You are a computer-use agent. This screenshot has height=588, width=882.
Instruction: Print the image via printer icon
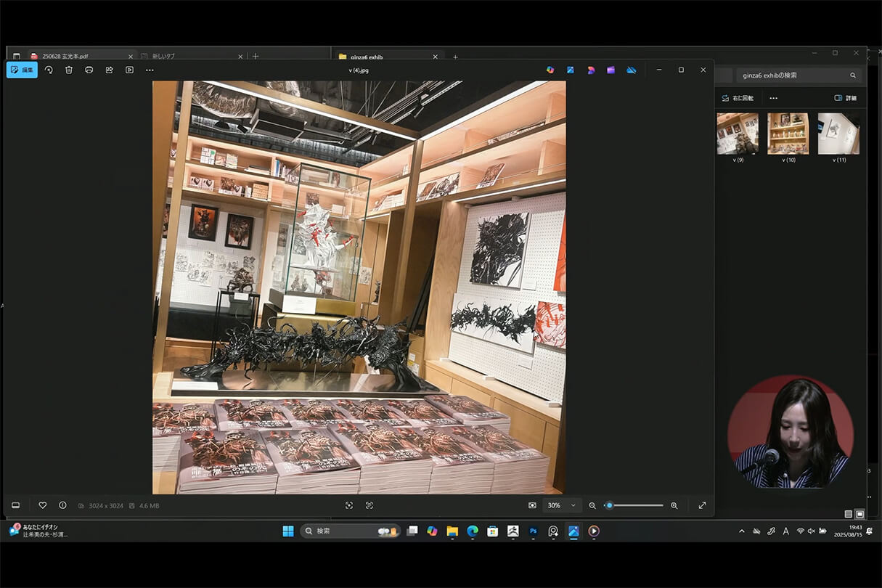[x=89, y=70]
